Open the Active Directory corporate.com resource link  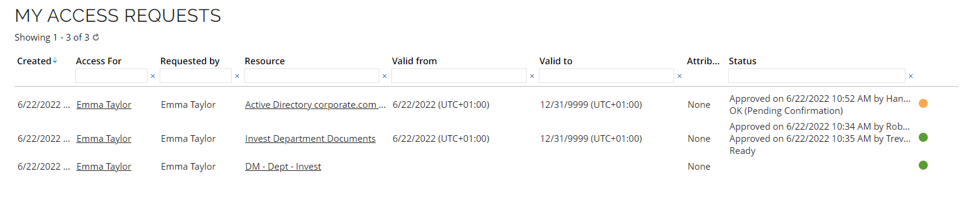316,105
